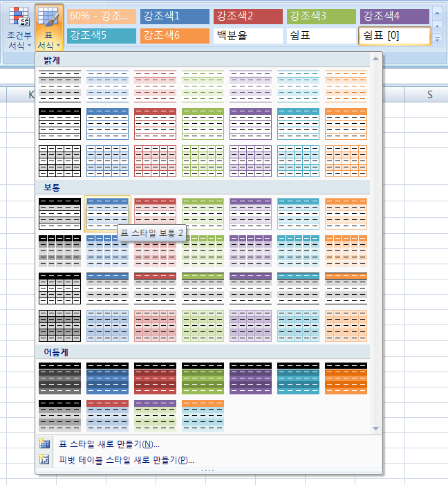Screen dimensions: 448x485
Task: Select teal gridded light style in 밝게 third row
Action: click(x=299, y=161)
